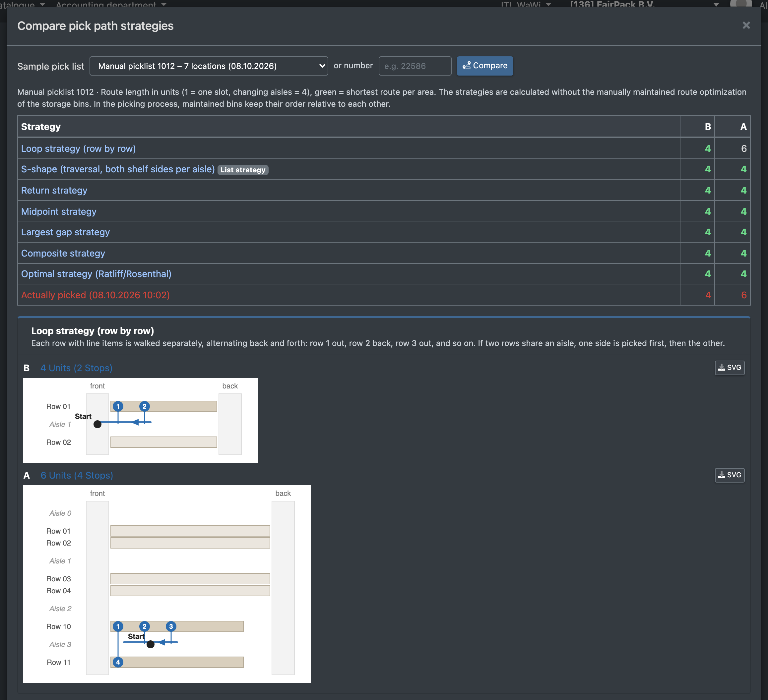This screenshot has height=700, width=768.
Task: Open the Loop strategy (row by row) link
Action: pyautogui.click(x=79, y=148)
